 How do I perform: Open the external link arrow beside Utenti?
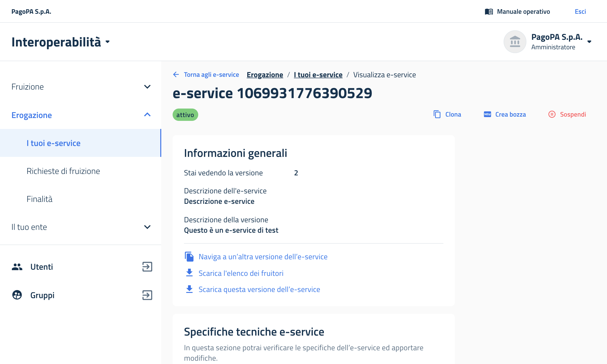pos(147,267)
